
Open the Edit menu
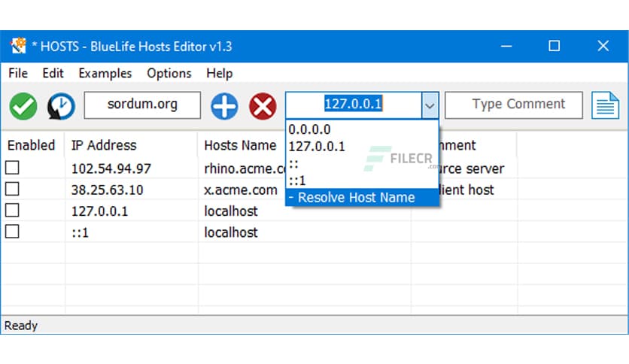(53, 74)
